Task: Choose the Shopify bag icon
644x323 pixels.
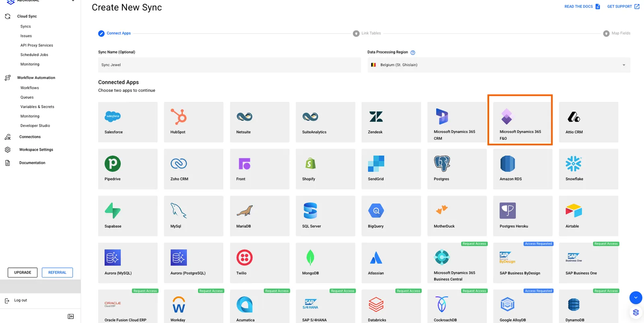Action: point(310,164)
